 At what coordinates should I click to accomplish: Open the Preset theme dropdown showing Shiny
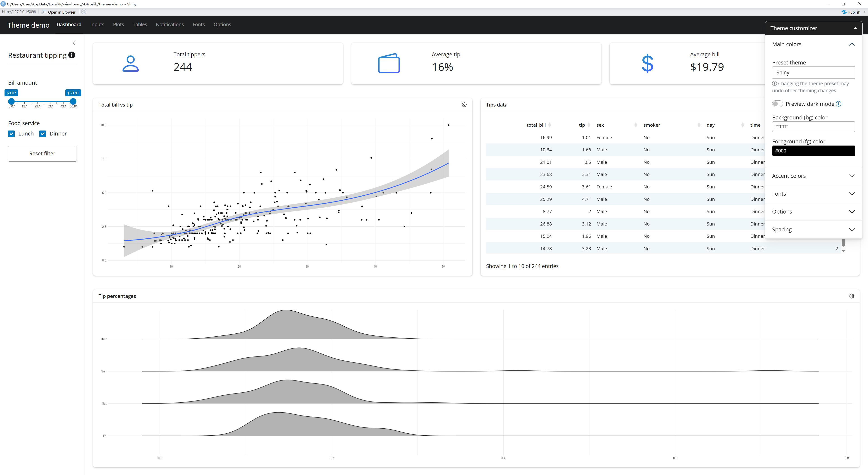click(x=813, y=72)
